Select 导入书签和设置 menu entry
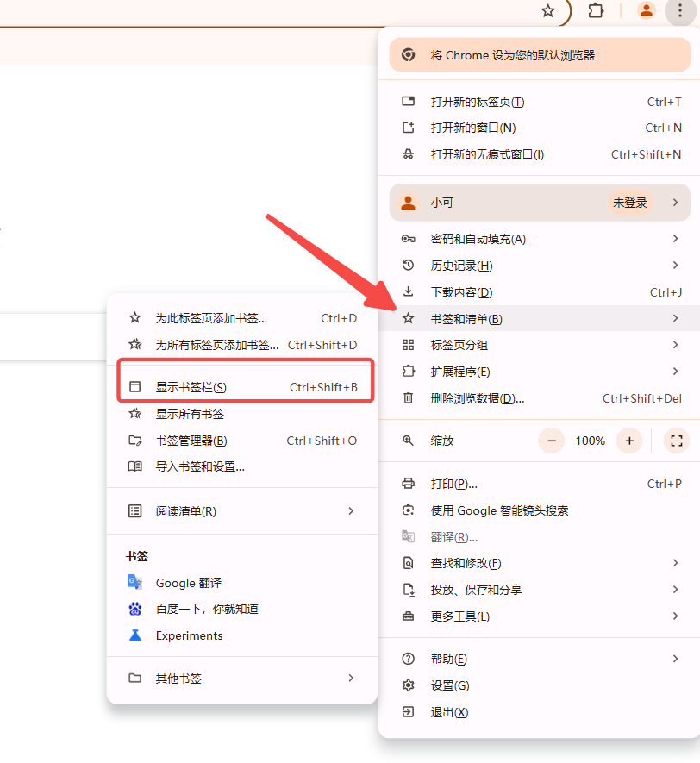 click(x=242, y=466)
